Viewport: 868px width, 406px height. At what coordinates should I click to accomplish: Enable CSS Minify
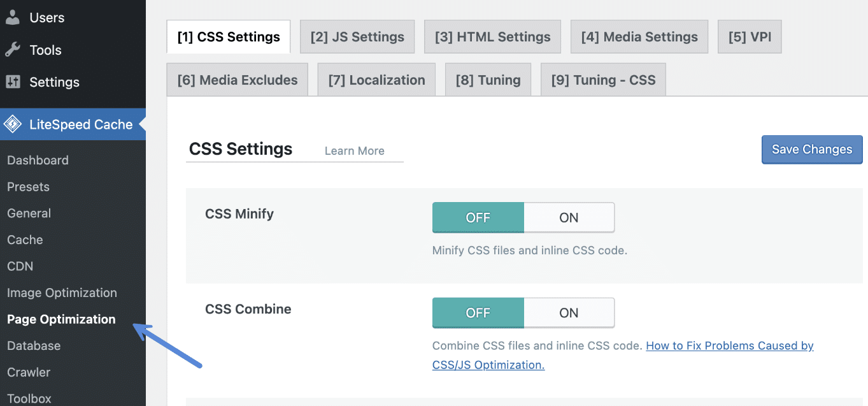pyautogui.click(x=568, y=217)
